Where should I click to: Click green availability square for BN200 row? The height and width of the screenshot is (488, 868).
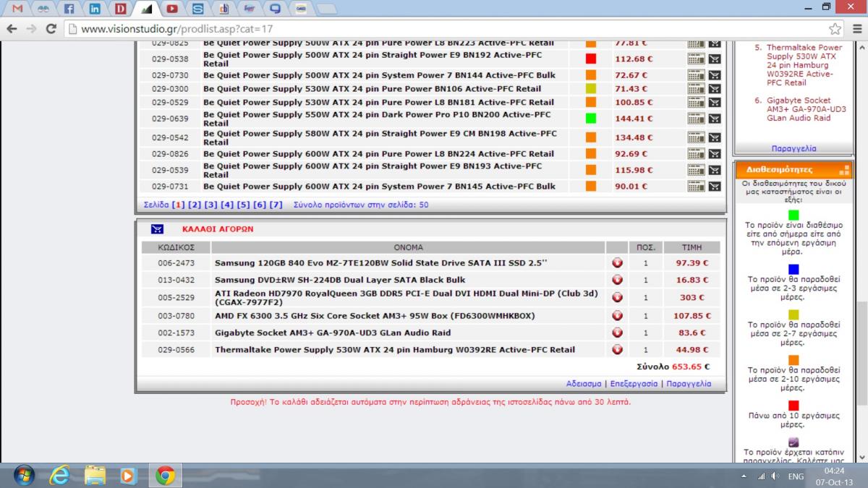click(x=591, y=118)
